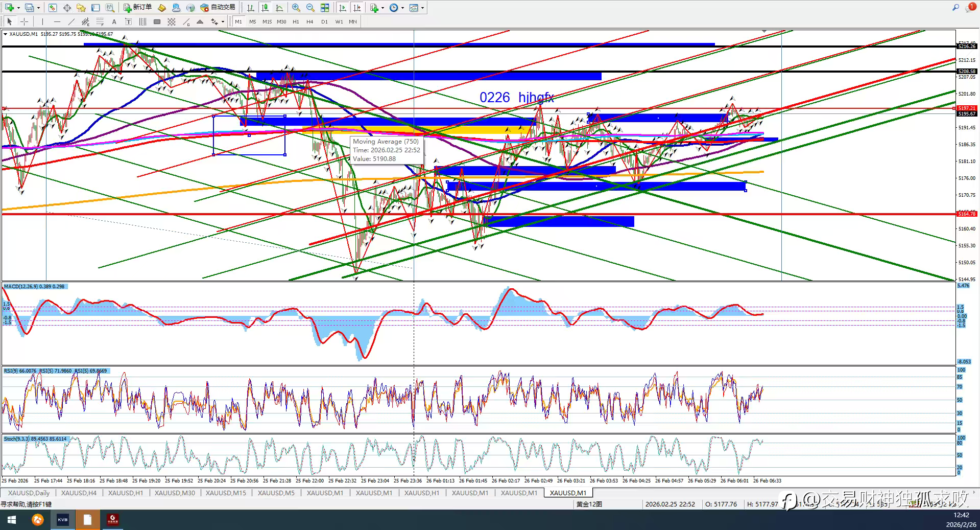This screenshot has width=980, height=530.
Task: Select the crosshair cursor tool
Action: pyautogui.click(x=24, y=21)
